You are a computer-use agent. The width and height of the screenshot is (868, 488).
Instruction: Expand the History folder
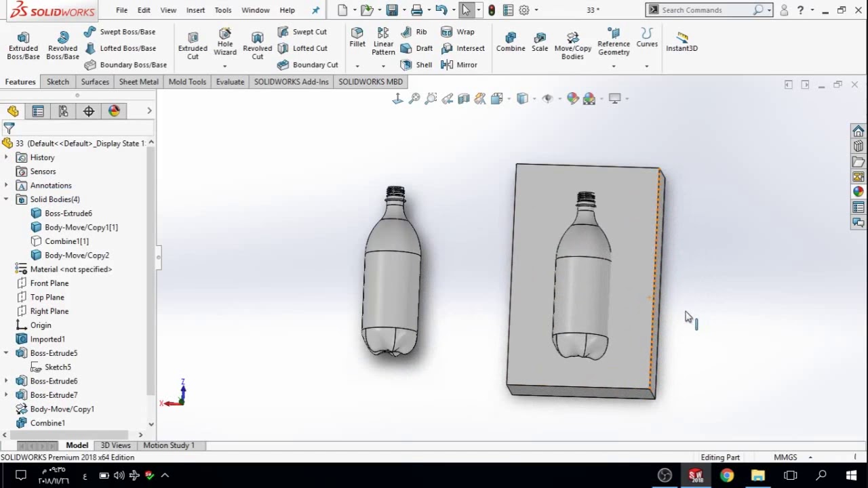(6, 157)
